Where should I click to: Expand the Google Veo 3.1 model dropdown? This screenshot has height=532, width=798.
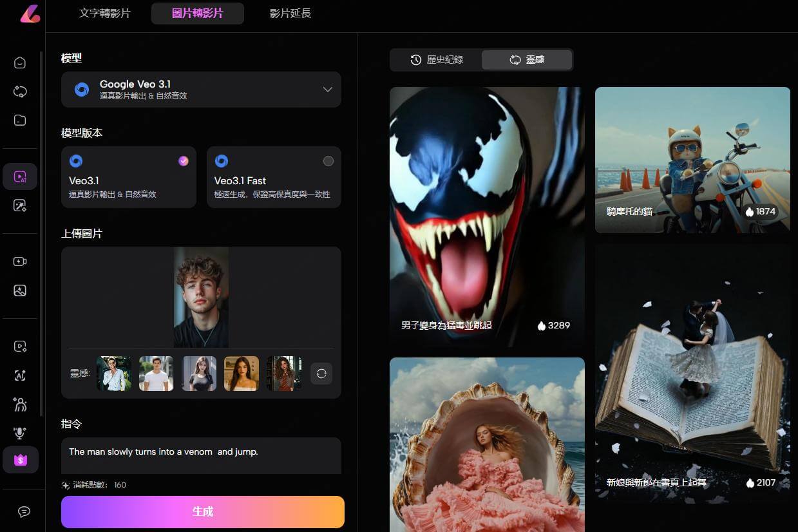click(201, 90)
